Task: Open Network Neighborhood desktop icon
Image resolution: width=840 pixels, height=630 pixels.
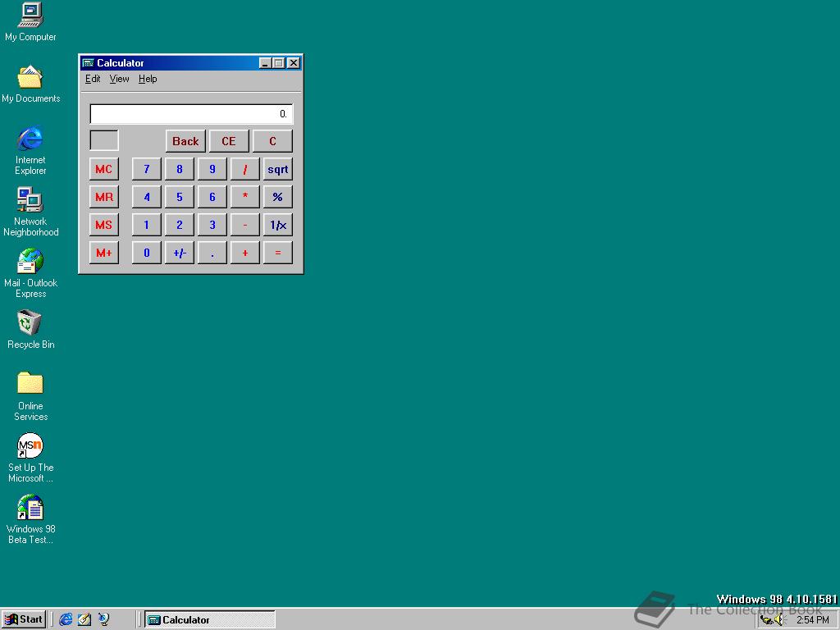Action: [x=30, y=212]
